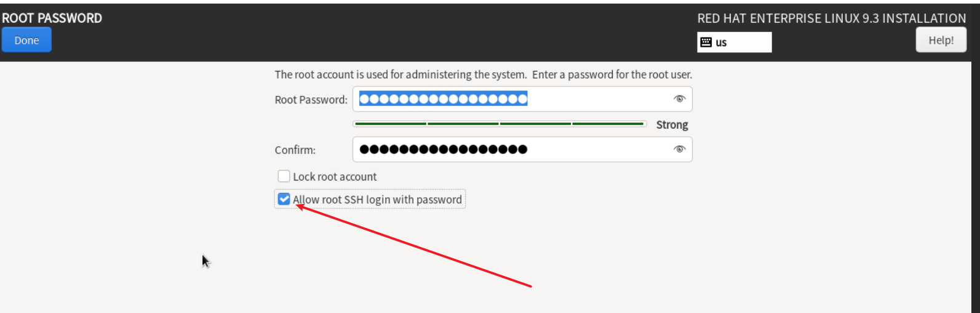
Task: Click the keyboard icon in layout indicator
Action: coord(706,43)
